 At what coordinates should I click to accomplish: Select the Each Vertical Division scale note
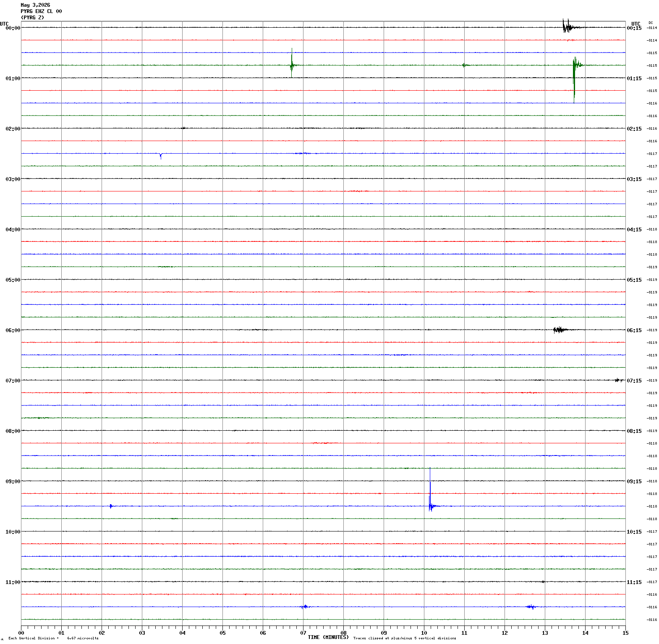pyautogui.click(x=53, y=639)
